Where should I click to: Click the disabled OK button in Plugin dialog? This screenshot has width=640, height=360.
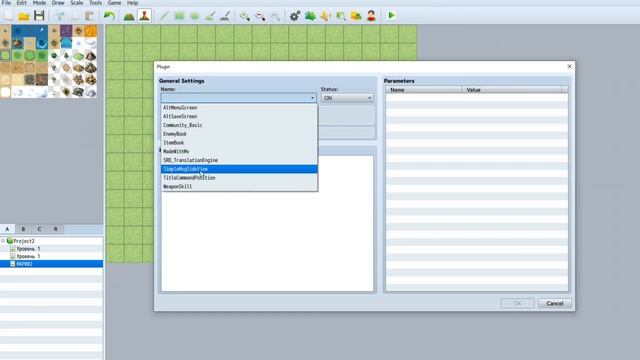[x=518, y=303]
